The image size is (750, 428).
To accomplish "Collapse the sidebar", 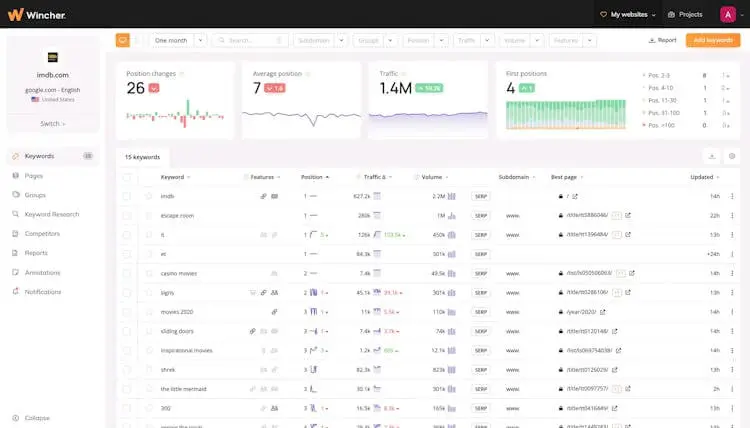I will (31, 417).
